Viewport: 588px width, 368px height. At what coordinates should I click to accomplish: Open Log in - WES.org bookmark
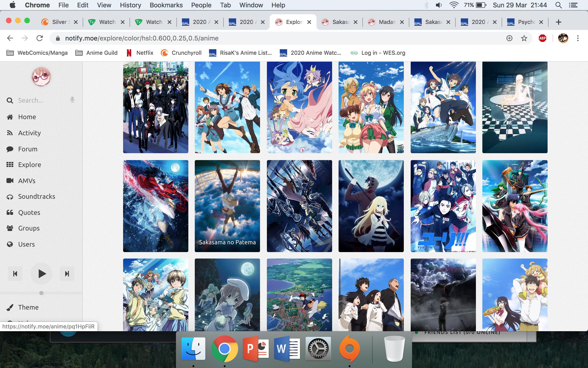click(x=378, y=53)
